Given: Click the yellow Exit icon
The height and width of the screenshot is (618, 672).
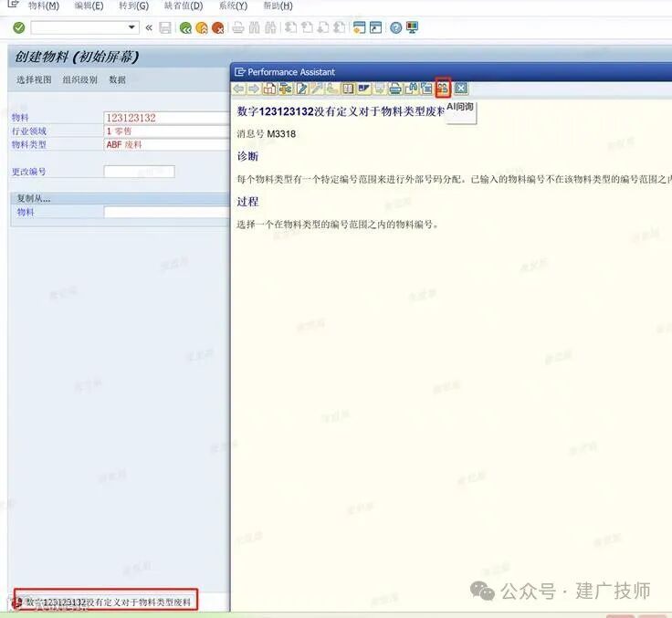Looking at the screenshot, I should click(202, 28).
